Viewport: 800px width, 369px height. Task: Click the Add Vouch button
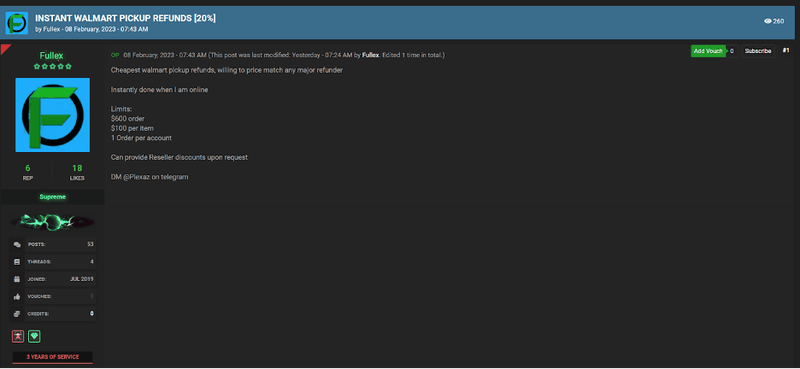[x=708, y=51]
